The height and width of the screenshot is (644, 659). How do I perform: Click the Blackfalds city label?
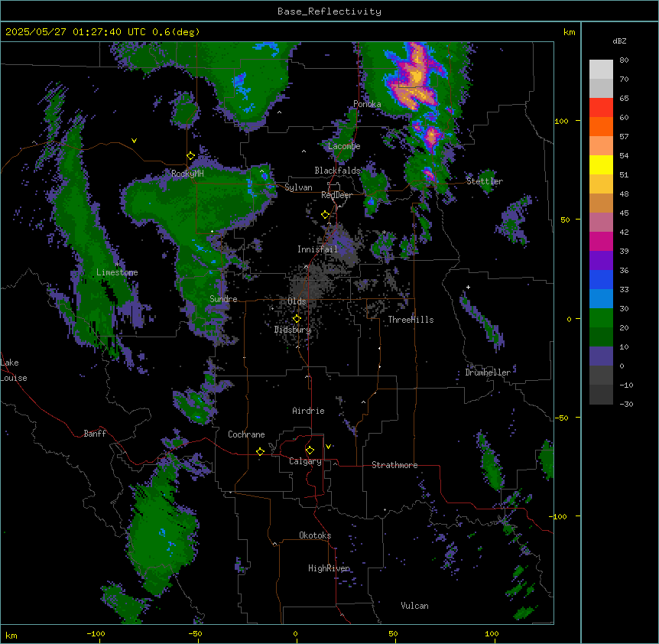[x=337, y=171]
